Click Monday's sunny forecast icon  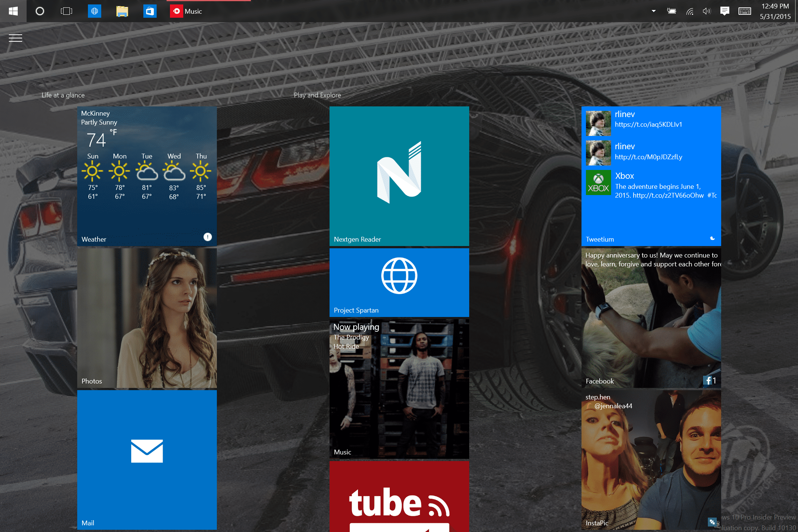pyautogui.click(x=119, y=171)
